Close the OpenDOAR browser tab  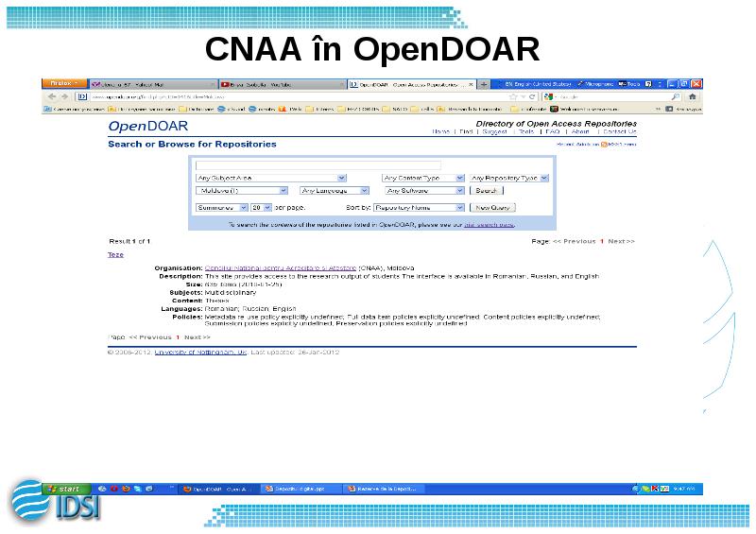click(x=471, y=84)
